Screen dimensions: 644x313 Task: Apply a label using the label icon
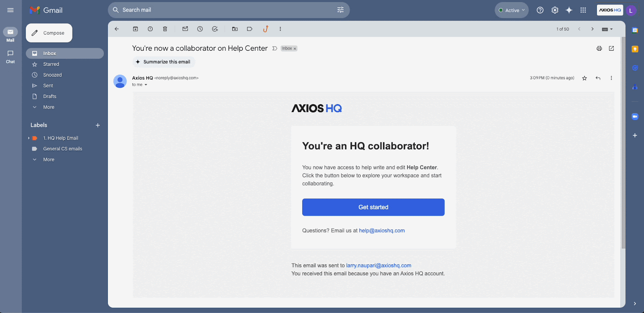250,29
